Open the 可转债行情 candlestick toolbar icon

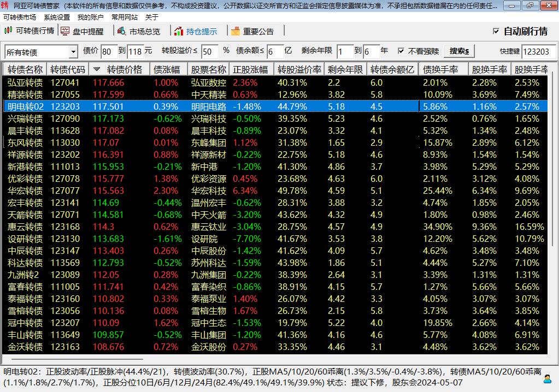[8, 31]
